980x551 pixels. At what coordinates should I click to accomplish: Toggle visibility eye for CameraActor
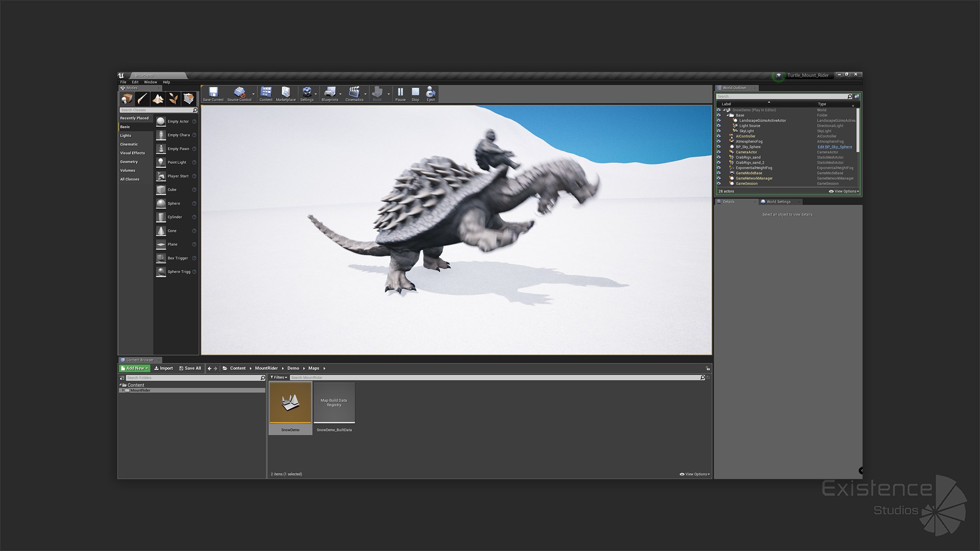(719, 152)
